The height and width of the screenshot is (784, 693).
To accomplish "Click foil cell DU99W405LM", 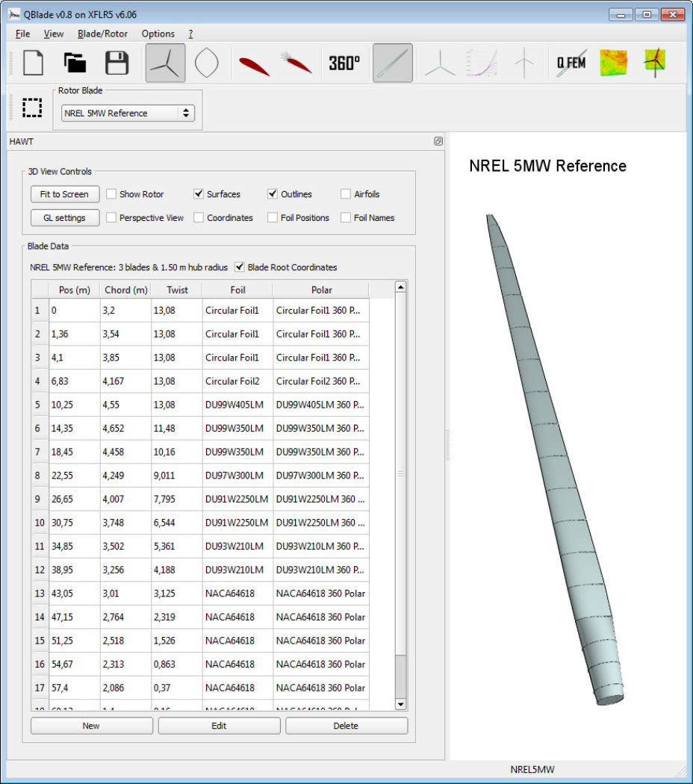I will click(237, 405).
